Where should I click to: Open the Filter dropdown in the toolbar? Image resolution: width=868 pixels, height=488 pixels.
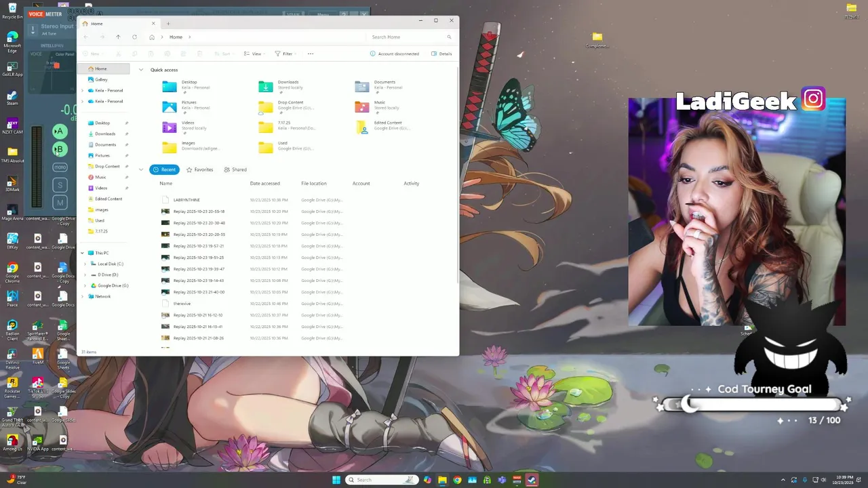tap(285, 54)
